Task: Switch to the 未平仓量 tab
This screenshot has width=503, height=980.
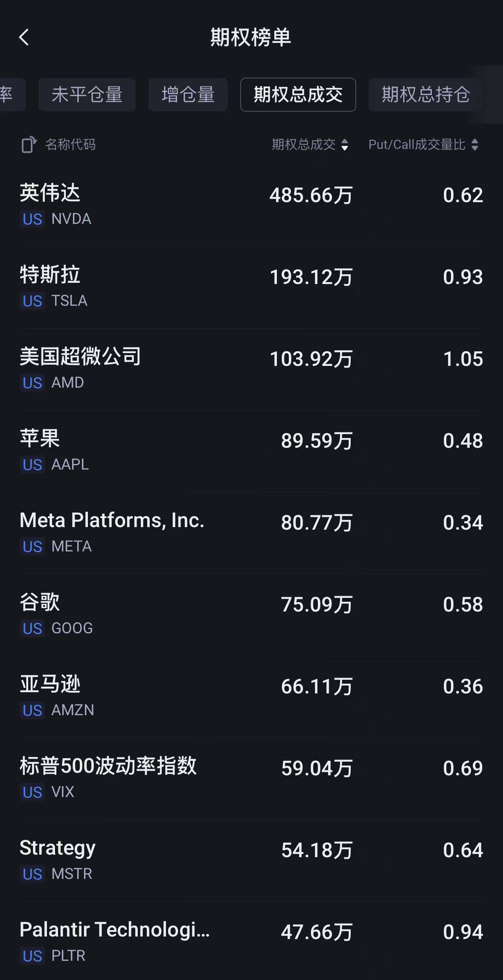Action: [x=87, y=95]
